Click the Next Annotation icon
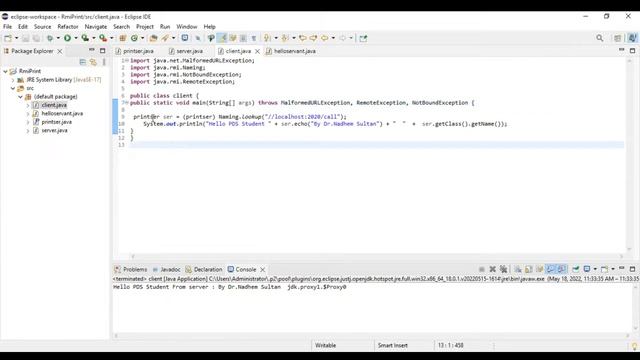The image size is (640, 360). click(x=267, y=38)
